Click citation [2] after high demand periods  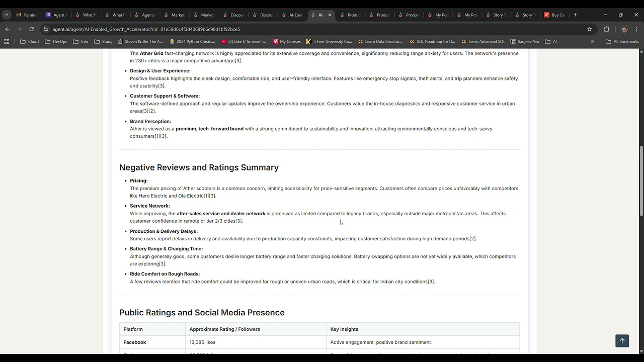pyautogui.click(x=472, y=239)
